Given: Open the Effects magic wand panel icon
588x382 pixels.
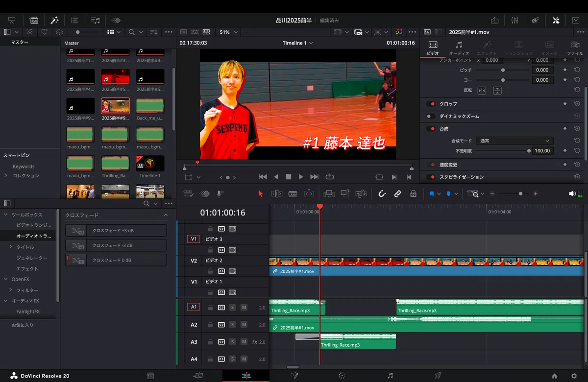Looking at the screenshot, I should [x=54, y=20].
